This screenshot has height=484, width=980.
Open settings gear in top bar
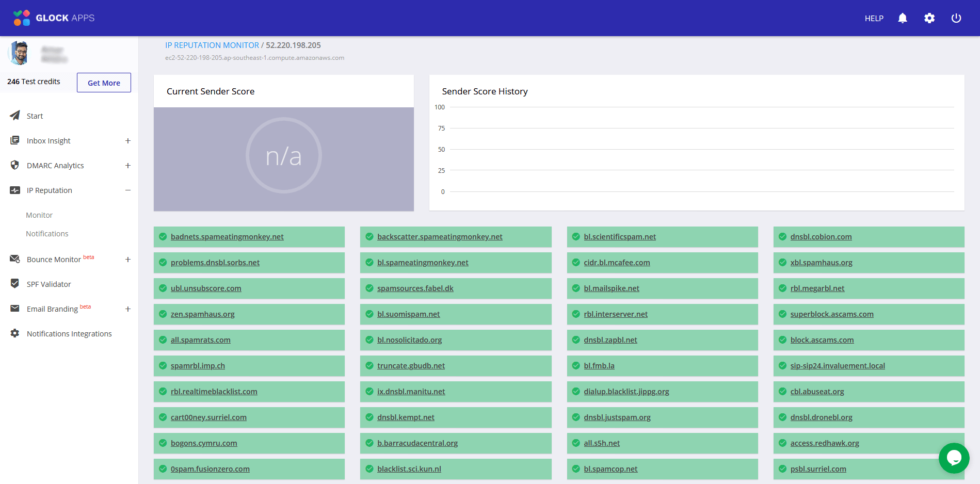point(929,18)
